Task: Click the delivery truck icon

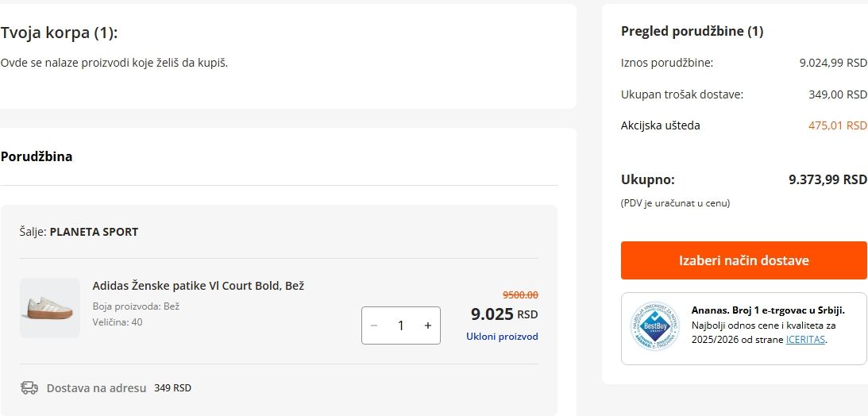Action: tap(29, 388)
